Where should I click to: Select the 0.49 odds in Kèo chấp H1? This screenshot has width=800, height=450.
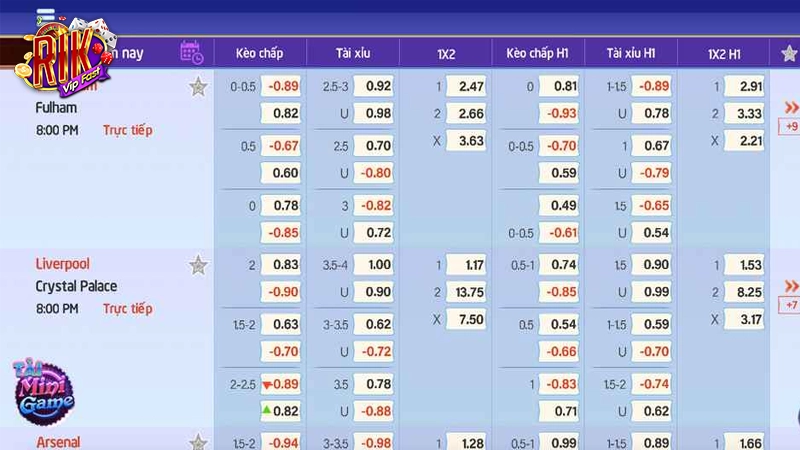pos(559,205)
